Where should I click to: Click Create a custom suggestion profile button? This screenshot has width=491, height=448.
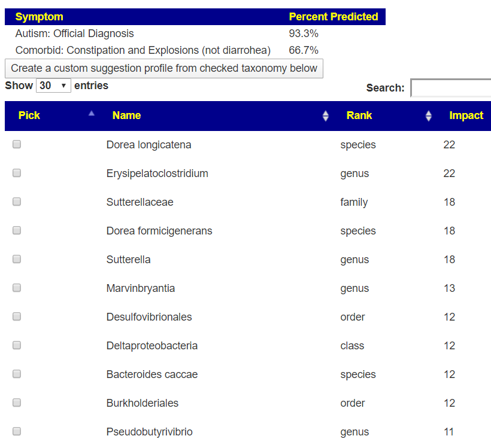163,68
